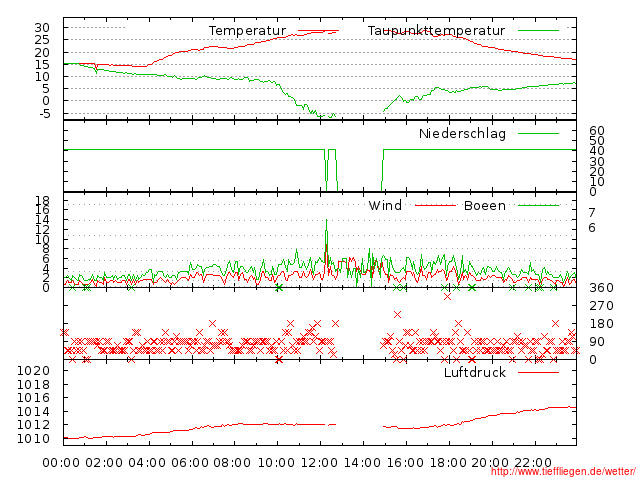The image size is (640, 480).
Task: Click the 18:00 time axis label
Action: (x=448, y=463)
